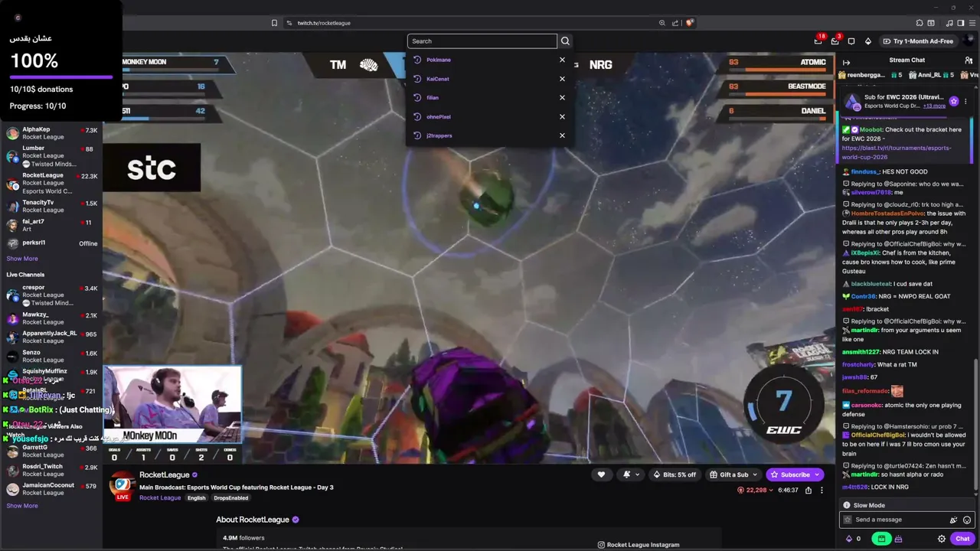
Task: Share the stream via share icon
Action: click(x=808, y=490)
